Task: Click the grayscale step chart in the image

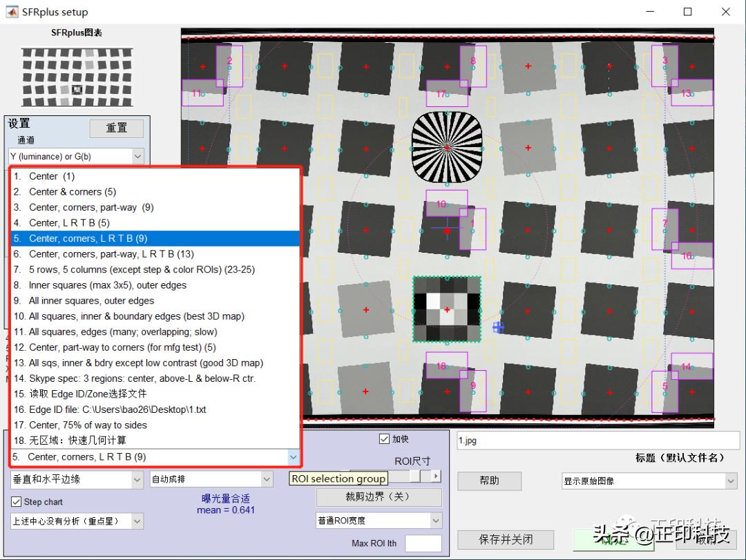Action: 447,309
